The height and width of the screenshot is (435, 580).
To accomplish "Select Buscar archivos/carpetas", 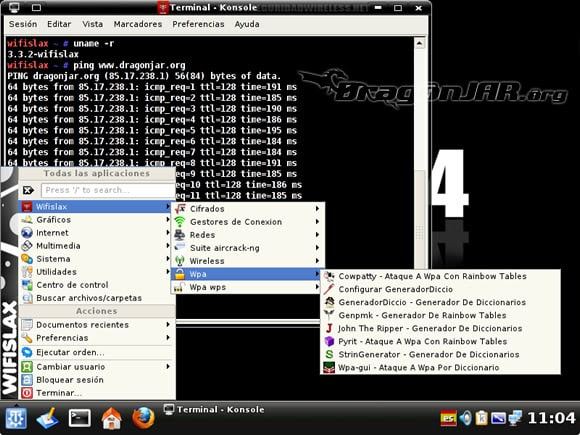I will click(x=97, y=298).
